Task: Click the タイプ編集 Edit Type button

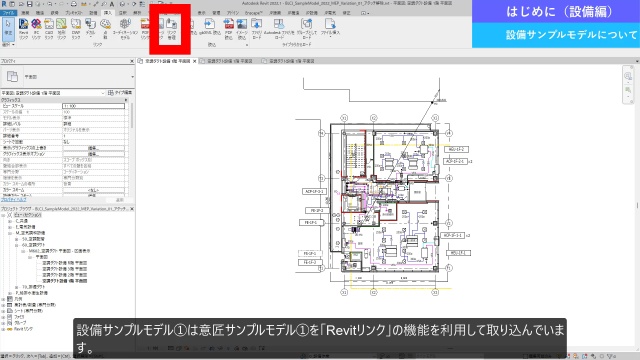Action: click(120, 93)
